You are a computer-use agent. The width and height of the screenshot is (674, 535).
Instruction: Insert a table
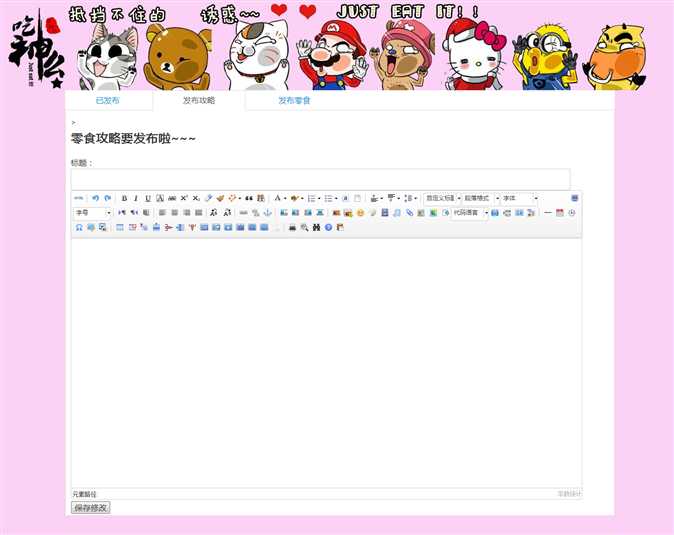point(120,227)
